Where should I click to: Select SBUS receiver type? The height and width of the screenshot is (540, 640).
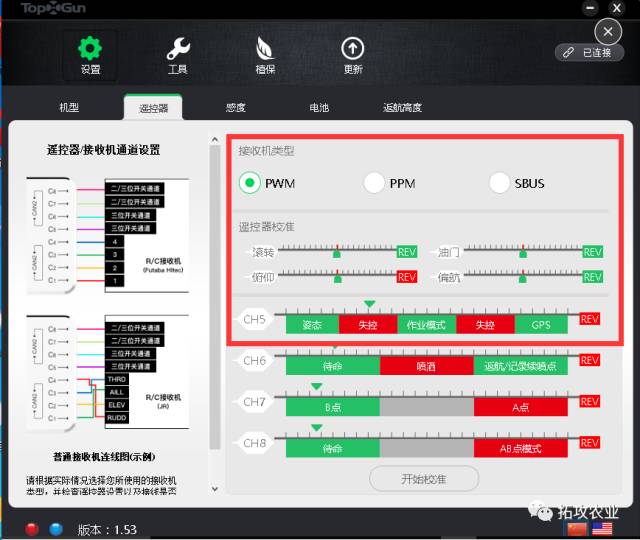pos(500,183)
